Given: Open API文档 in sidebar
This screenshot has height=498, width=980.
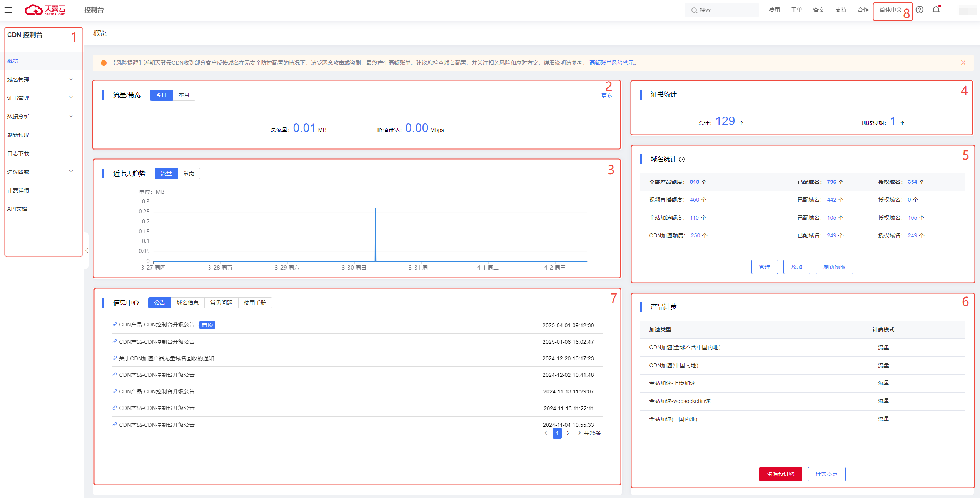Looking at the screenshot, I should coord(17,209).
